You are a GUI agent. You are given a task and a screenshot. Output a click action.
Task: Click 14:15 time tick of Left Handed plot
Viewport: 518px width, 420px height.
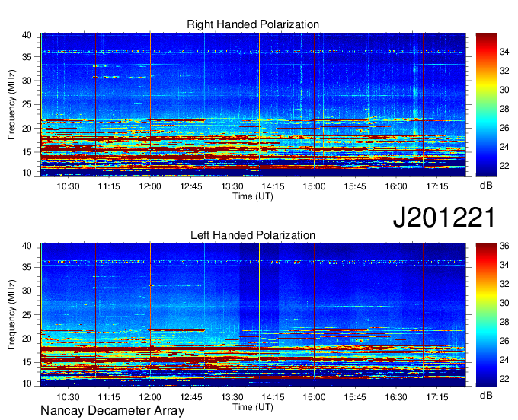[273, 397]
